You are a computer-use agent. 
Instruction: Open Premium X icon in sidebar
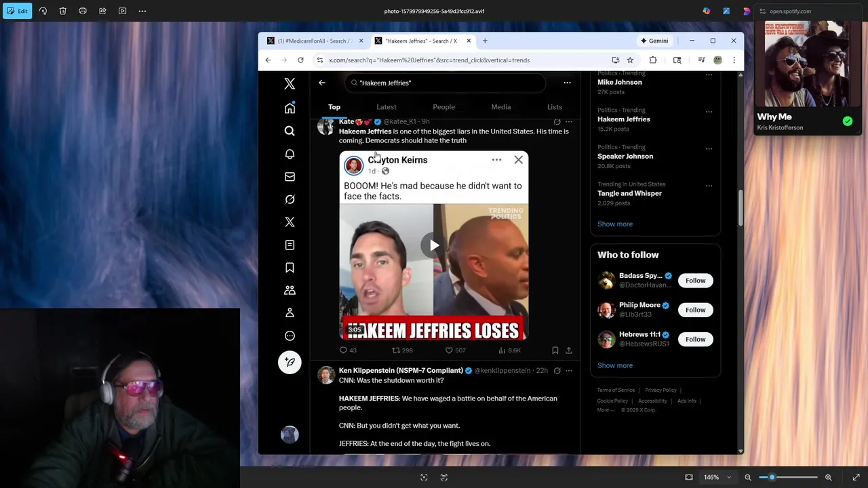click(x=290, y=222)
